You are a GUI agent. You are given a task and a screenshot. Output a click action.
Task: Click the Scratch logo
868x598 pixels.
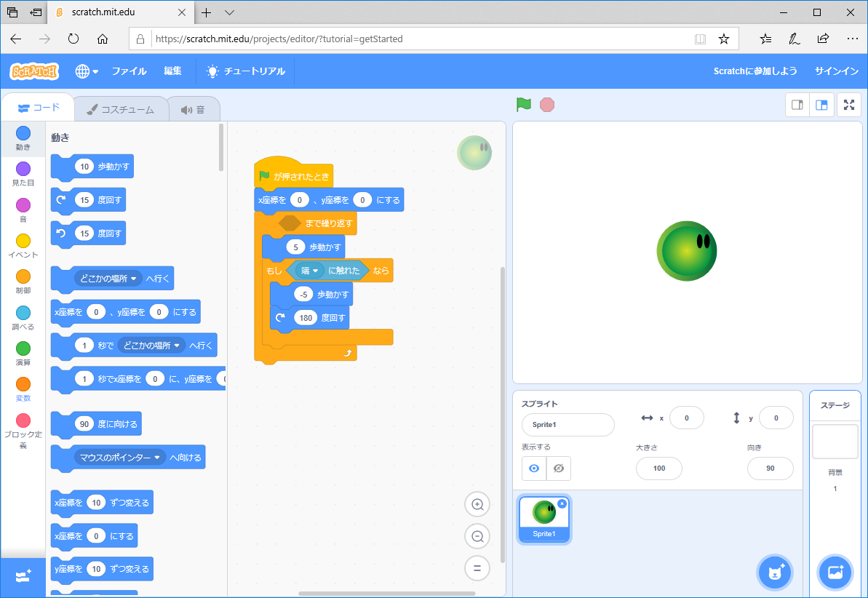click(x=34, y=71)
